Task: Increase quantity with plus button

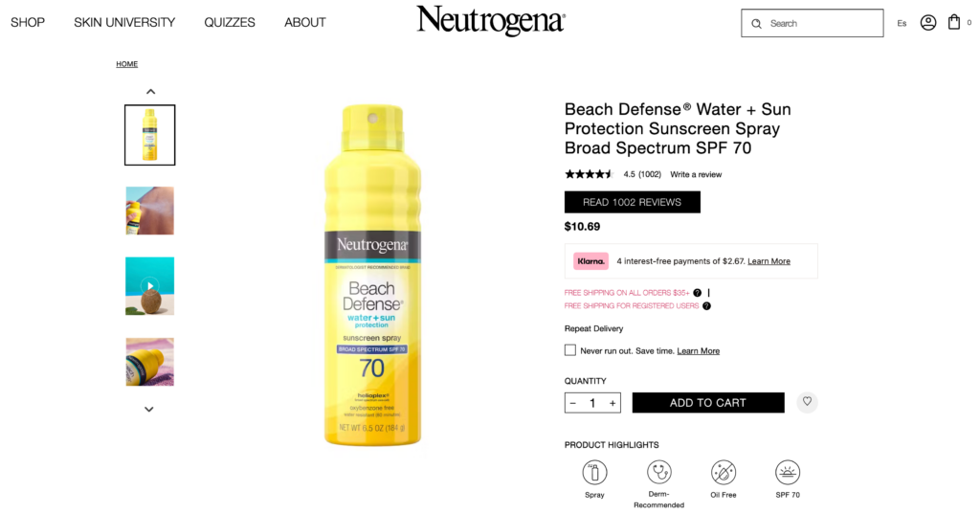Action: (612, 403)
